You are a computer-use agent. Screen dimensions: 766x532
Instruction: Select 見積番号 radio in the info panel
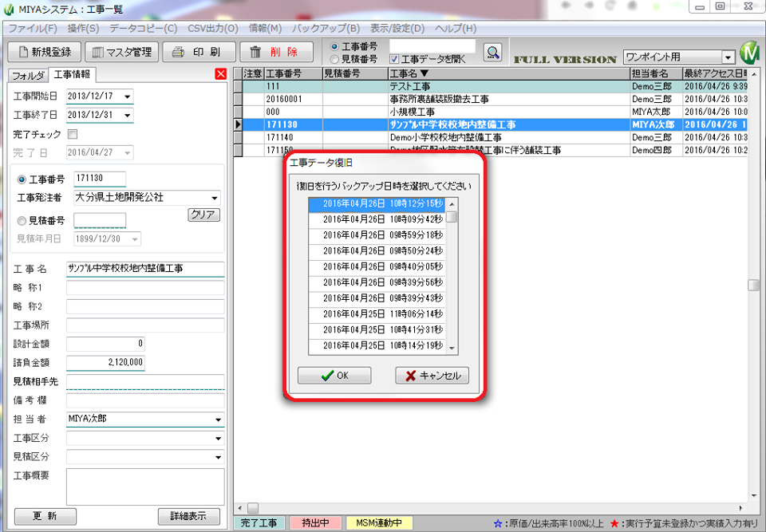(22, 221)
